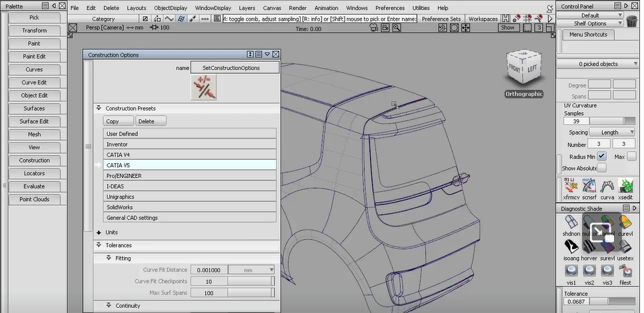Click the Copy preset button
Image resolution: width=644 pixels, height=313 pixels.
click(118, 121)
